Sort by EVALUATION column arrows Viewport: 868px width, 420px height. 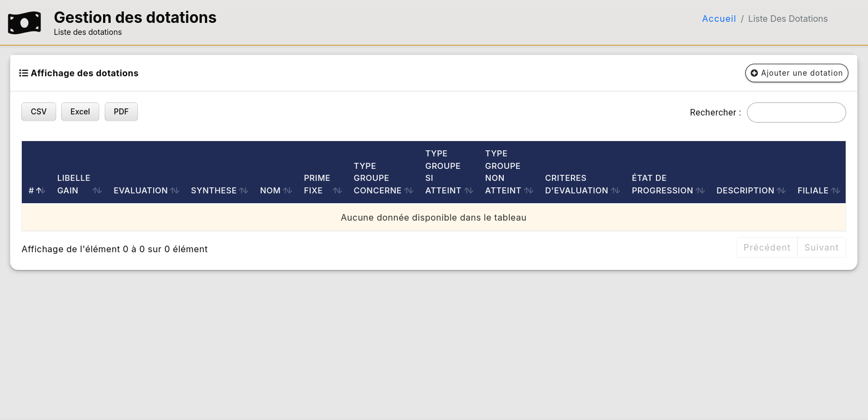click(x=174, y=191)
